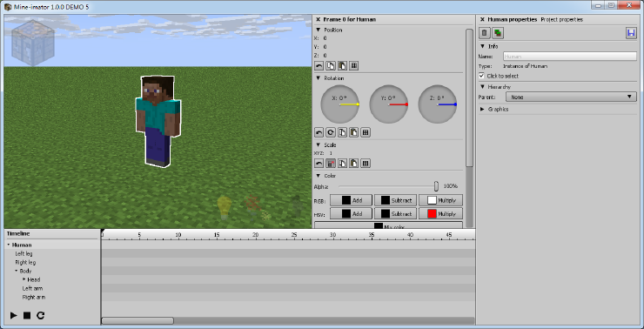Viewport: 644px width, 329px height.
Task: Select the Human properties tab
Action: coord(513,19)
